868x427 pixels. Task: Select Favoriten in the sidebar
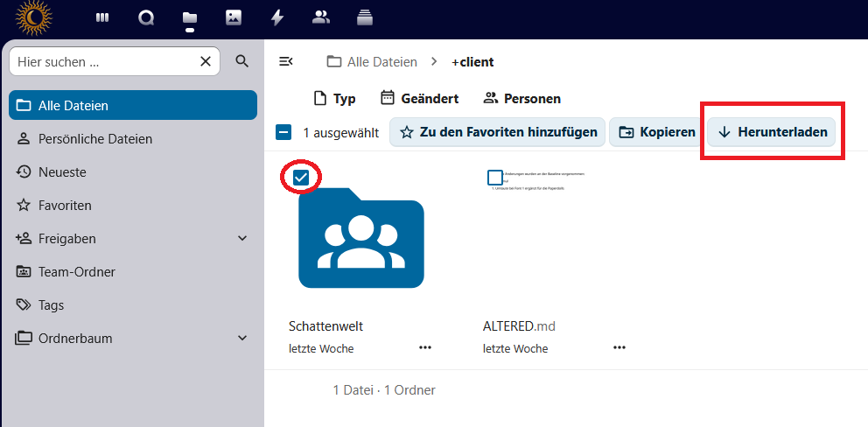65,206
